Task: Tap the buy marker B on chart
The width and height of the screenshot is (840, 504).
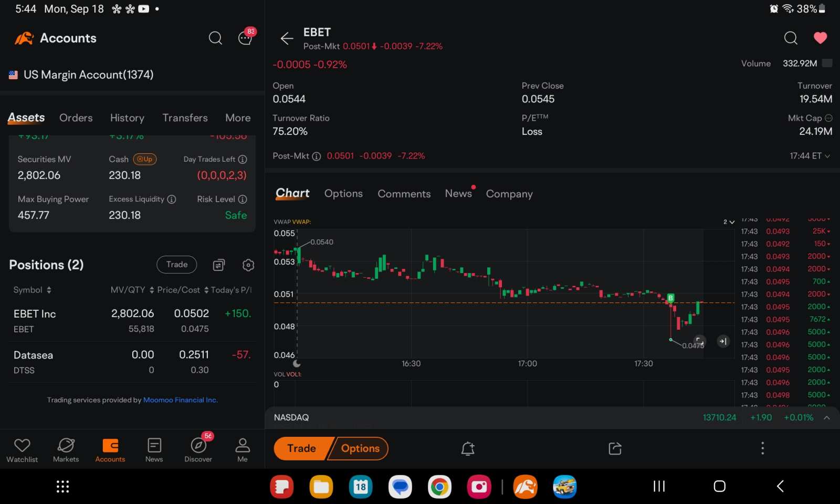Action: pyautogui.click(x=670, y=298)
